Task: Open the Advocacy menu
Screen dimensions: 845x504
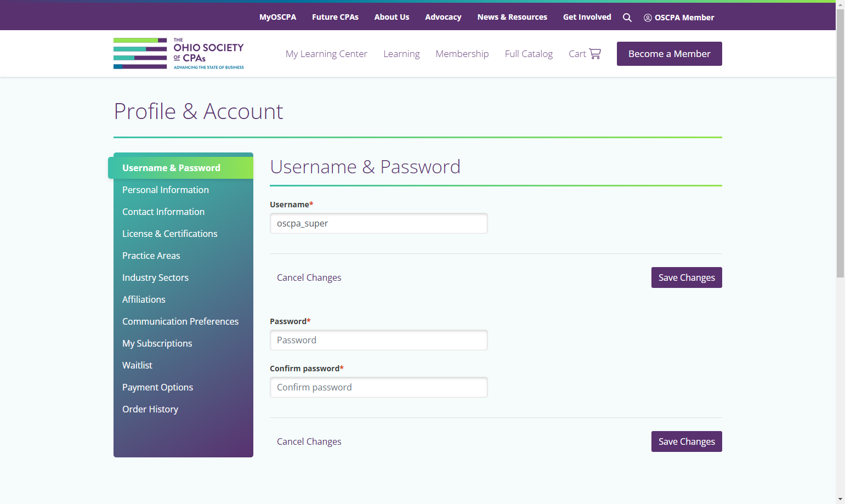Action: 443,17
